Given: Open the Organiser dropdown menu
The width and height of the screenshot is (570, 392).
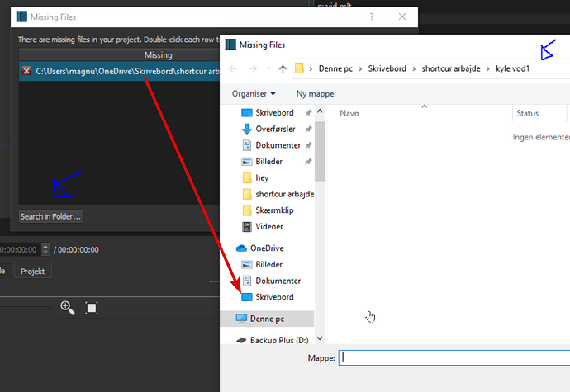Looking at the screenshot, I should coord(254,94).
